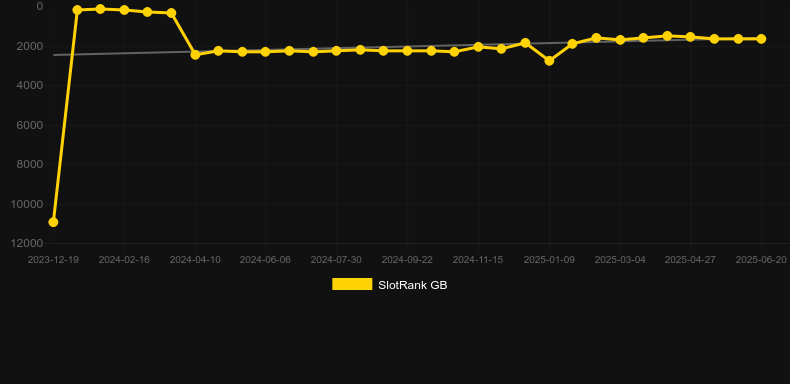
Task: Click the 12000 y-axis label
Action: click(27, 243)
